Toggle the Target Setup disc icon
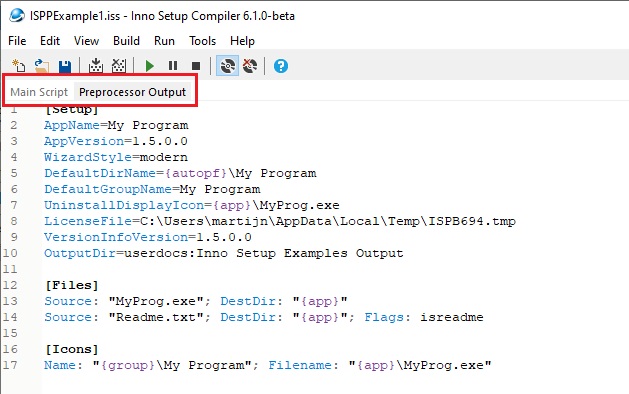 pyautogui.click(x=227, y=66)
